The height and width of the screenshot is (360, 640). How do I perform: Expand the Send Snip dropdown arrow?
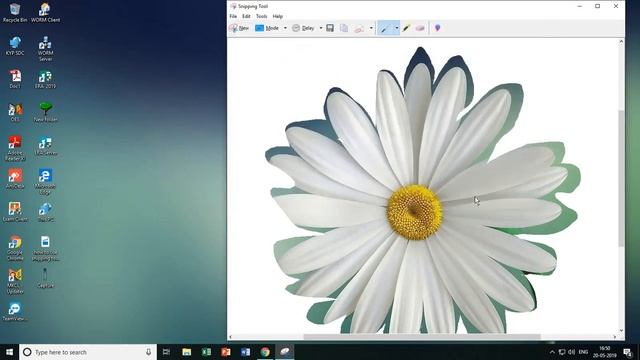click(371, 28)
